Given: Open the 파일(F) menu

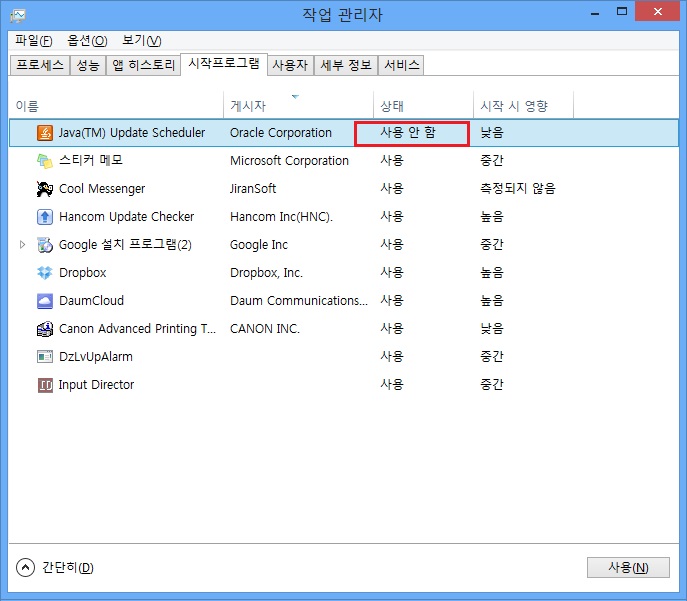Looking at the screenshot, I should [x=33, y=41].
